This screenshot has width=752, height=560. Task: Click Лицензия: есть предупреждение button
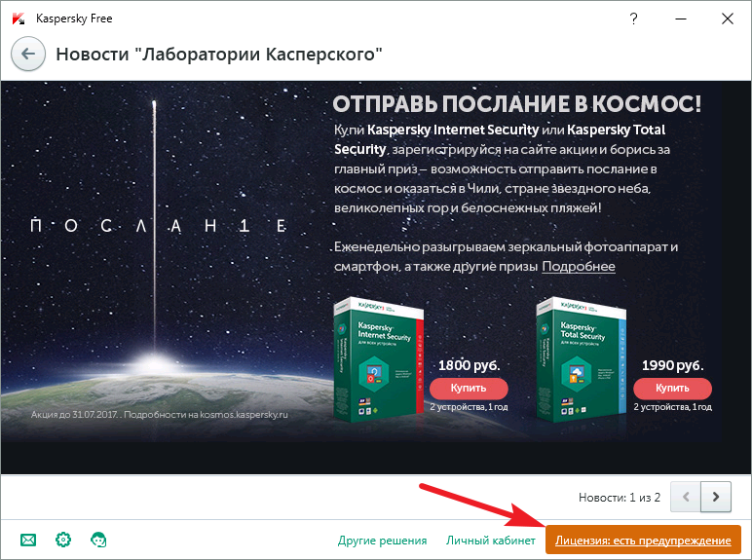click(643, 540)
